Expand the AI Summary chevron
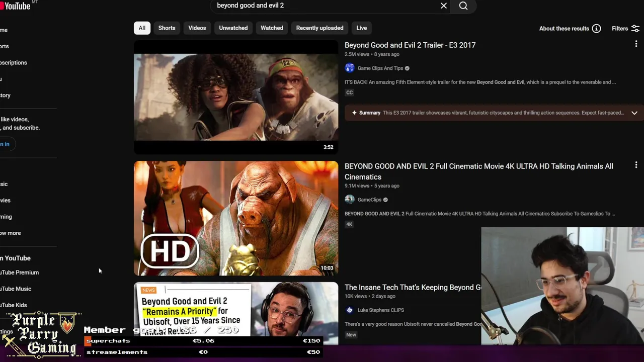The height and width of the screenshot is (362, 644). coord(634,113)
